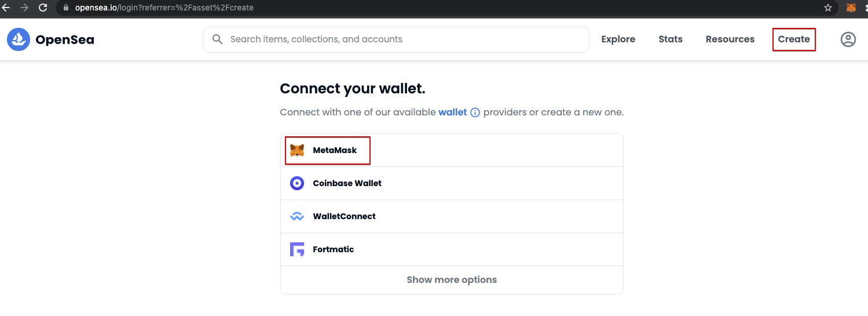Click the info icon beside wallet
The image size is (868, 316).
coord(475,112)
